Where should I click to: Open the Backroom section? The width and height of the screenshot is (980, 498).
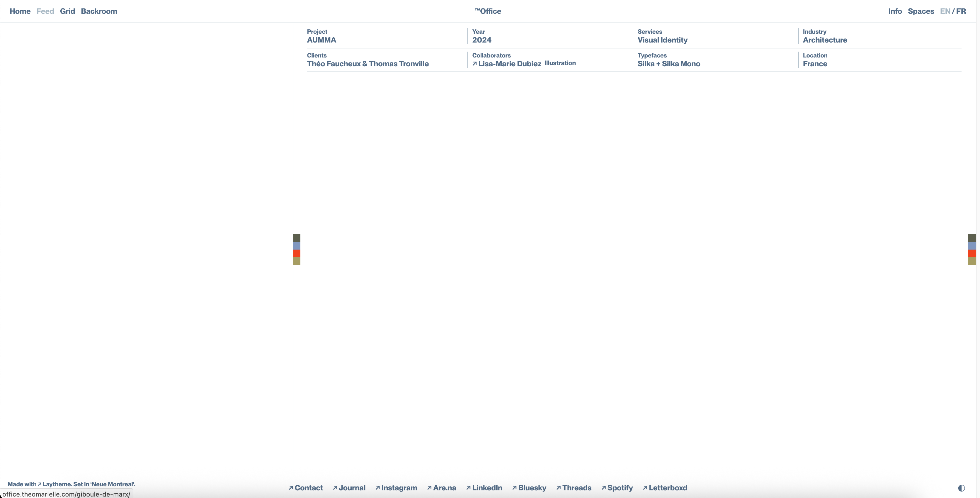coord(99,11)
